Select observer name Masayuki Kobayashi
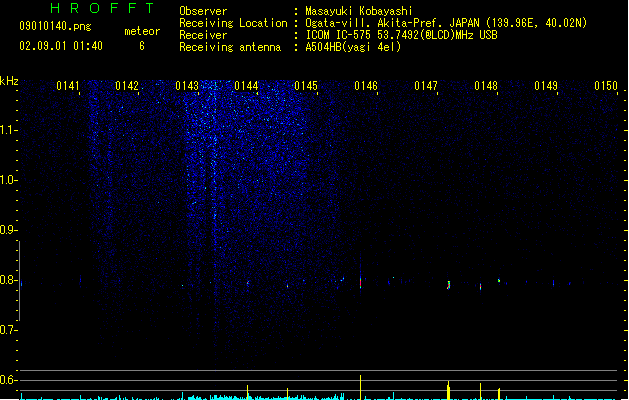The width and height of the screenshot is (629, 400). [359, 11]
